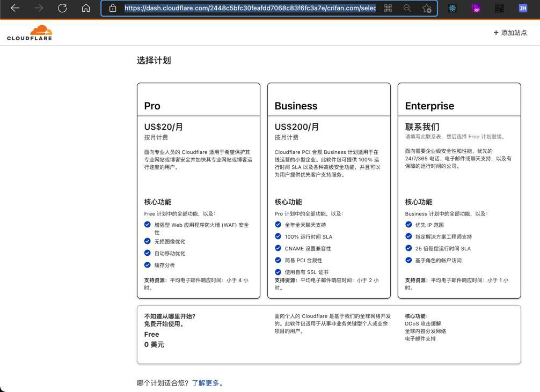
Task: Open the React DevTools extension icon
Action: (453, 8)
